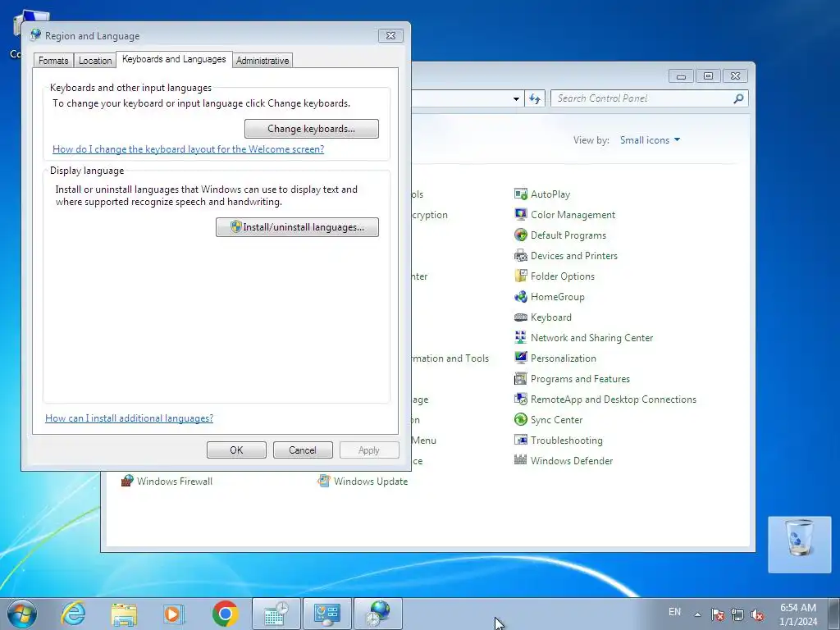Switch to Control Panel taskbar button
The image size is (840, 630).
(326, 614)
